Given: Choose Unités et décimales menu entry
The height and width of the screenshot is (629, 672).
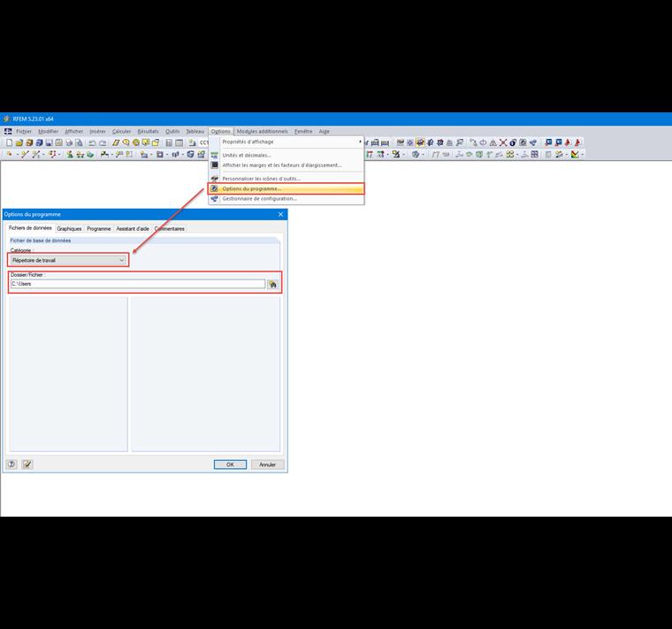Looking at the screenshot, I should click(286, 155).
